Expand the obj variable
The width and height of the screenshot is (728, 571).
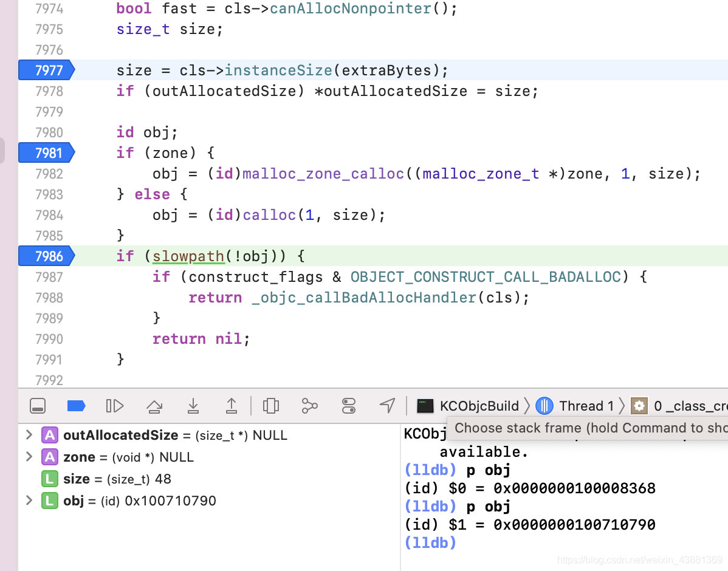(x=29, y=501)
